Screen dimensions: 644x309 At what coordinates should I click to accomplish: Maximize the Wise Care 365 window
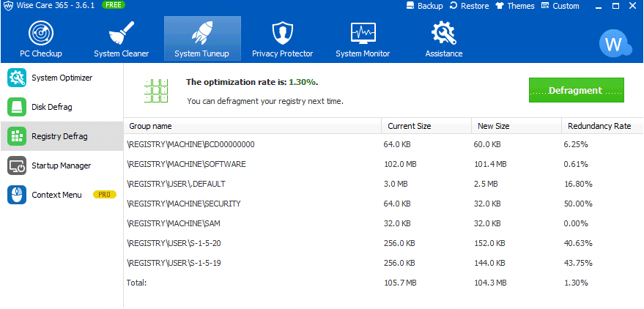tap(615, 6)
